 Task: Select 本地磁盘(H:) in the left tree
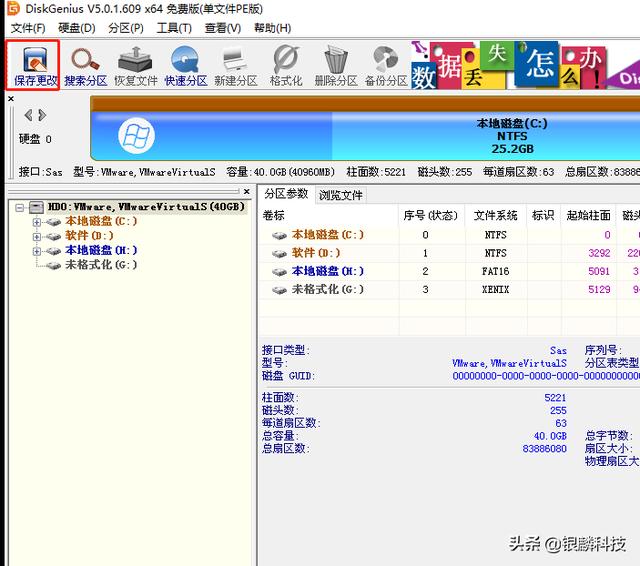coord(101,250)
